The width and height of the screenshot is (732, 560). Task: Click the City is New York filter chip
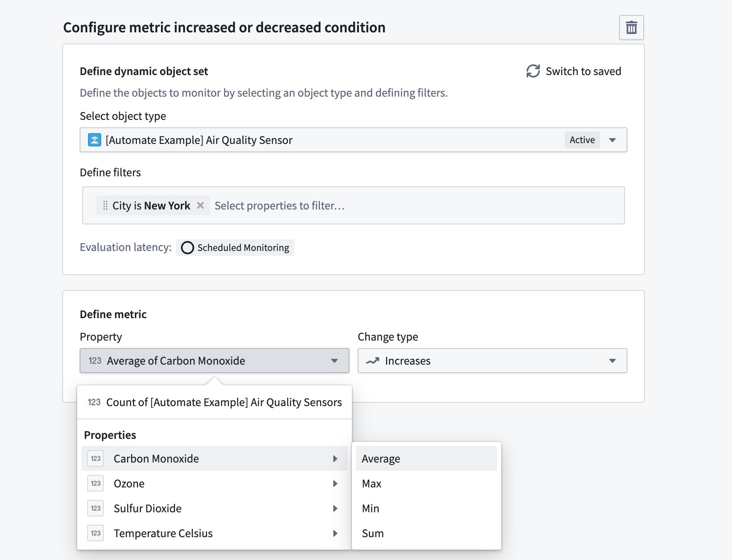[153, 205]
